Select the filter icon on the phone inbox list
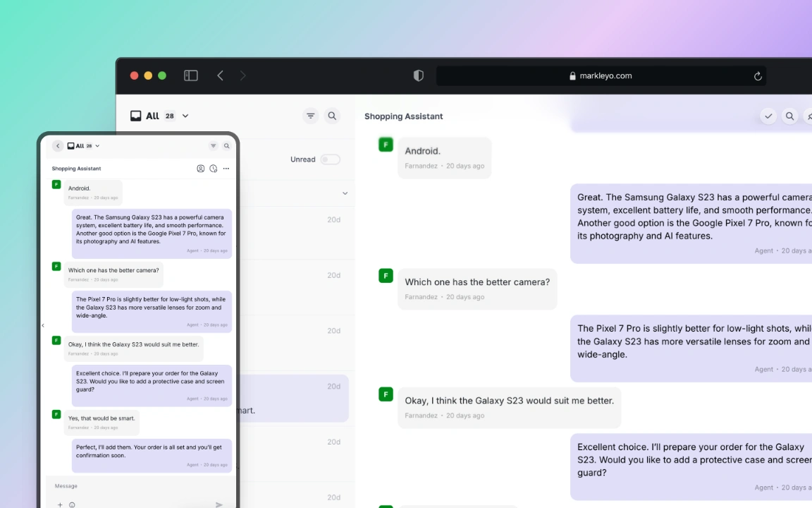Screen dimensions: 812x508 [x=213, y=145]
